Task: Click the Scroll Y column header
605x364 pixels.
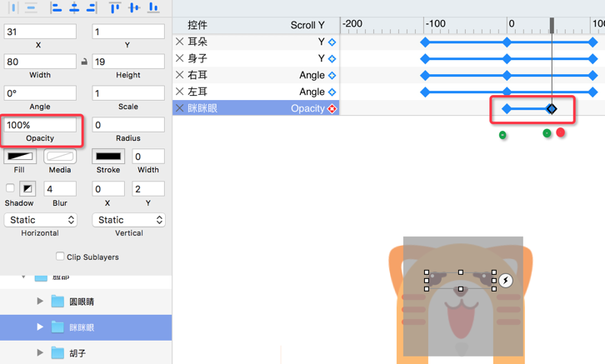Action: point(307,25)
